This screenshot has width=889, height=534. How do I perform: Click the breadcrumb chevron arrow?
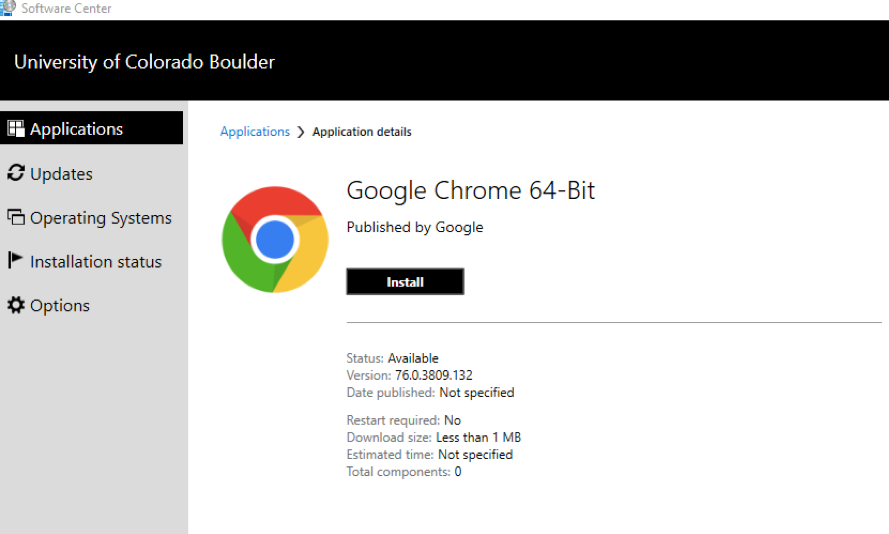[x=301, y=132]
